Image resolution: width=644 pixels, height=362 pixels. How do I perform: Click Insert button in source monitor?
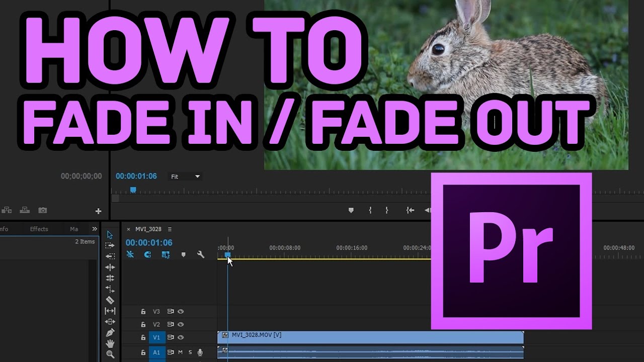7,210
